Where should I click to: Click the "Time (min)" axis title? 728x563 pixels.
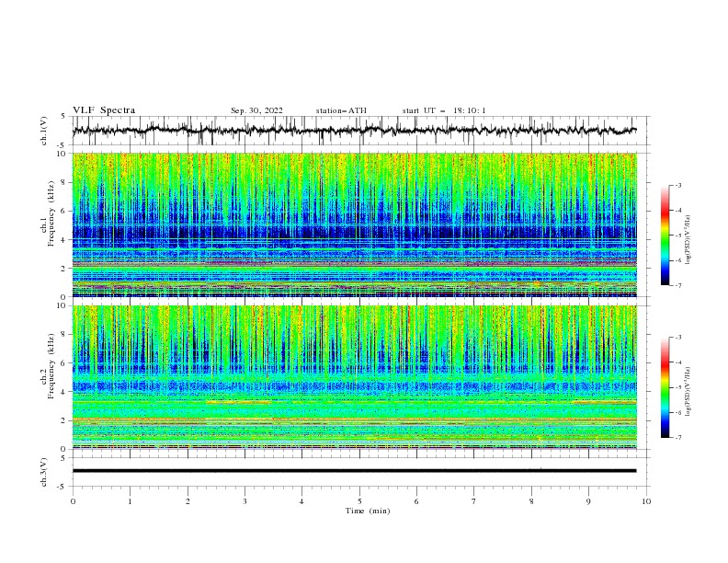pos(368,511)
